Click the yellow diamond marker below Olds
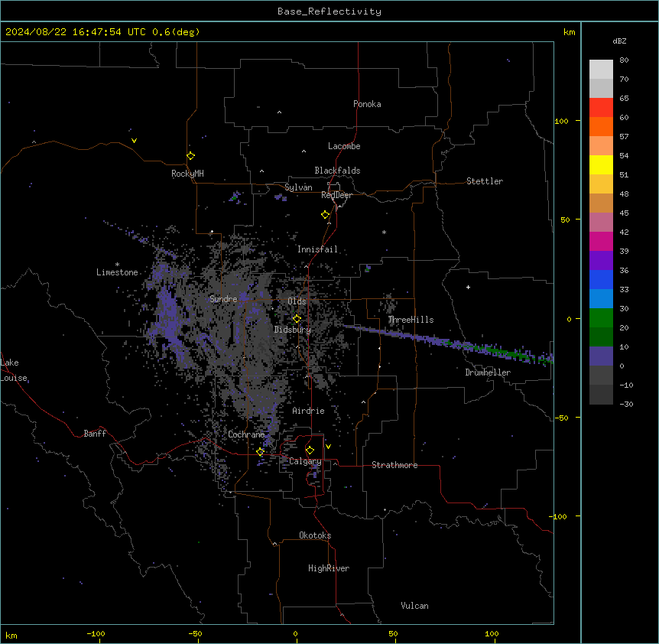 point(297,319)
